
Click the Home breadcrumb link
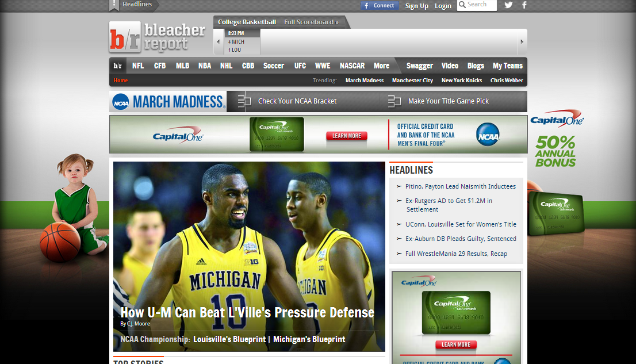(120, 81)
